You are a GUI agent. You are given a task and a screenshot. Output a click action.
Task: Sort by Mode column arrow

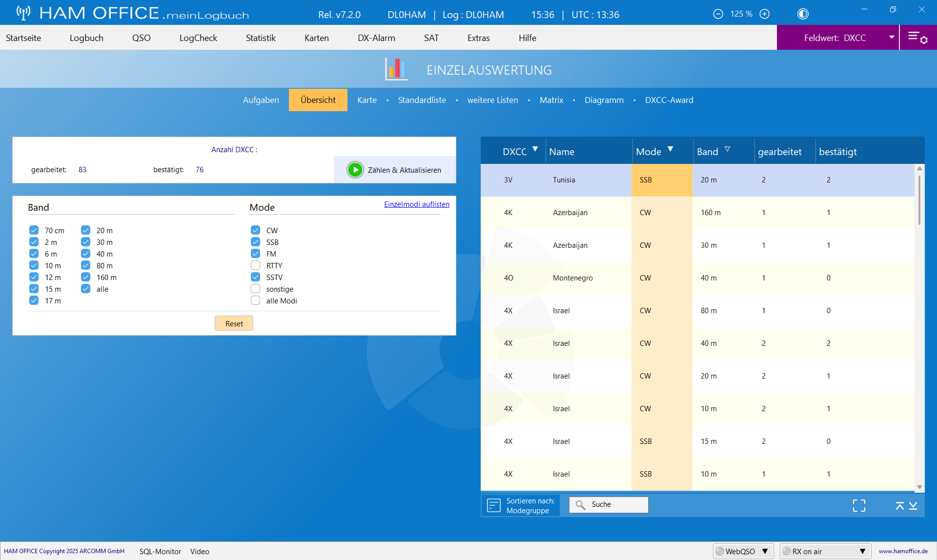[671, 149]
